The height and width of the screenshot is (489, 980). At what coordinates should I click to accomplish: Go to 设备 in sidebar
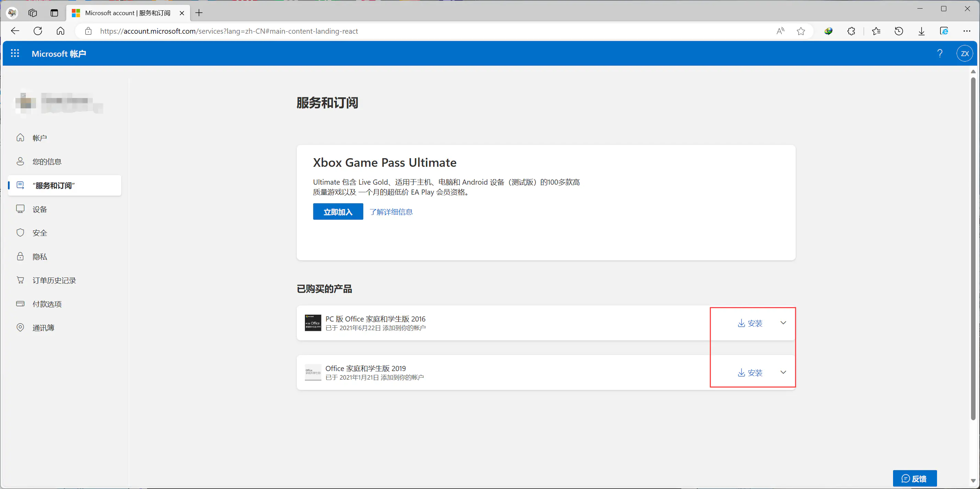pos(40,209)
